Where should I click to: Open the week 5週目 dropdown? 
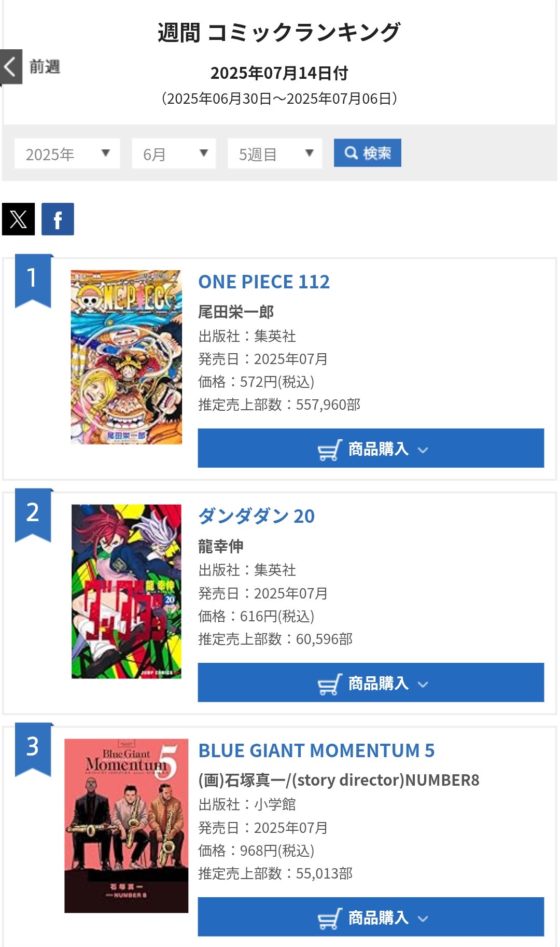[275, 154]
